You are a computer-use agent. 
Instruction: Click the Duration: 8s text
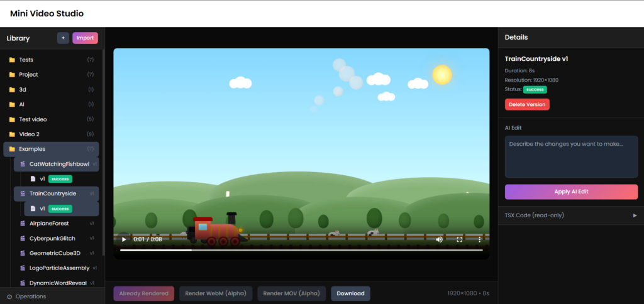pos(519,70)
